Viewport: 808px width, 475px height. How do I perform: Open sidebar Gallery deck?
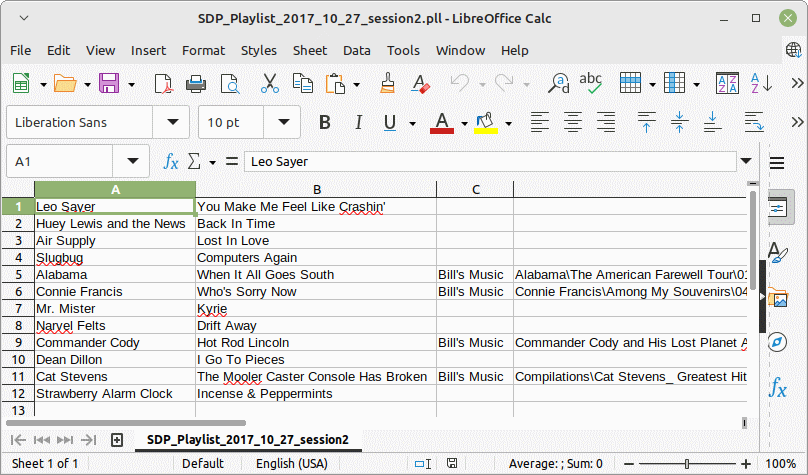click(x=778, y=298)
